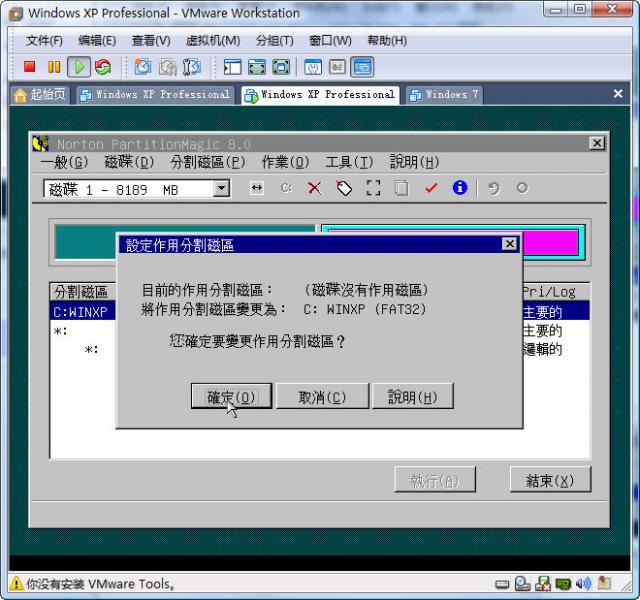Click the Summary View toolbar icon

tap(313, 67)
